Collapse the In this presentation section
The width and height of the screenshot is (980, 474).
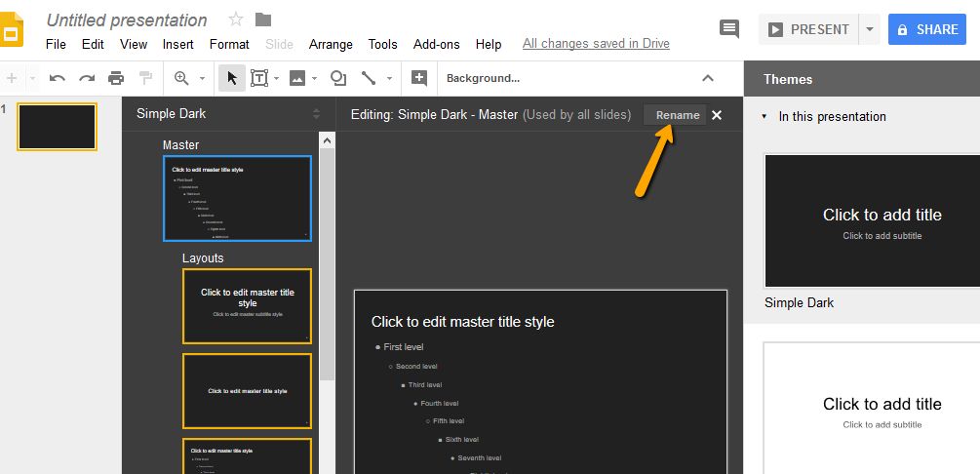click(764, 116)
